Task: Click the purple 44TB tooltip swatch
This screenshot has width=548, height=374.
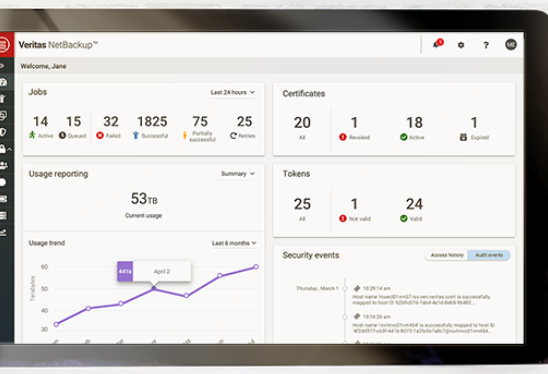Action: pos(125,271)
